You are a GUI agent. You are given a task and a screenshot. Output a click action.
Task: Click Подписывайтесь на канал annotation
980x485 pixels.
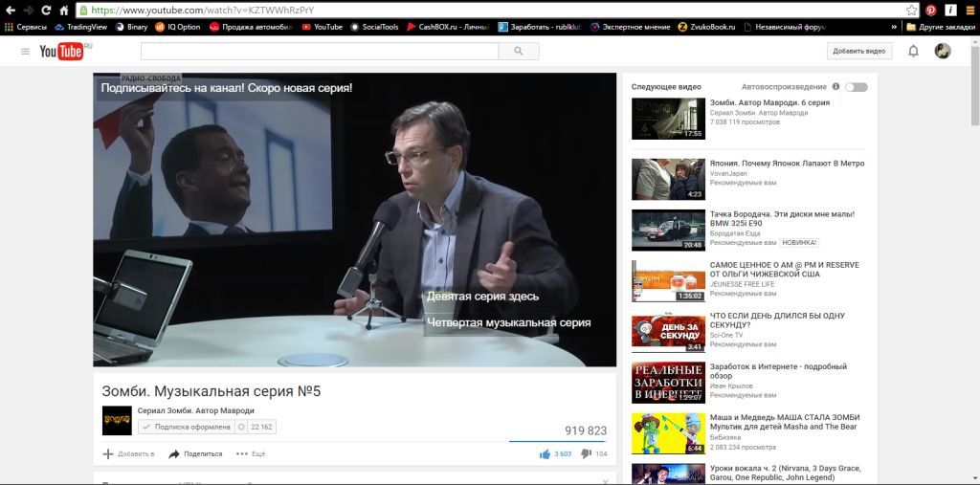point(226,88)
